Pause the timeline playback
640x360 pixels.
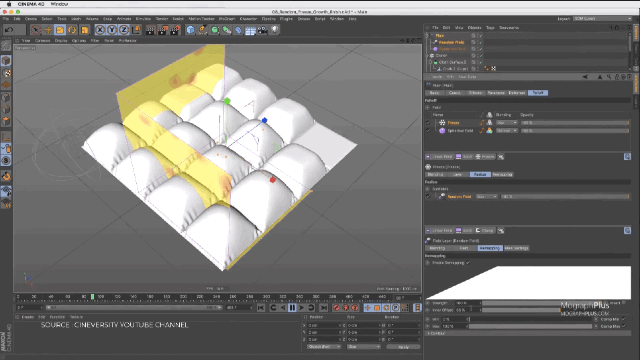[292, 308]
